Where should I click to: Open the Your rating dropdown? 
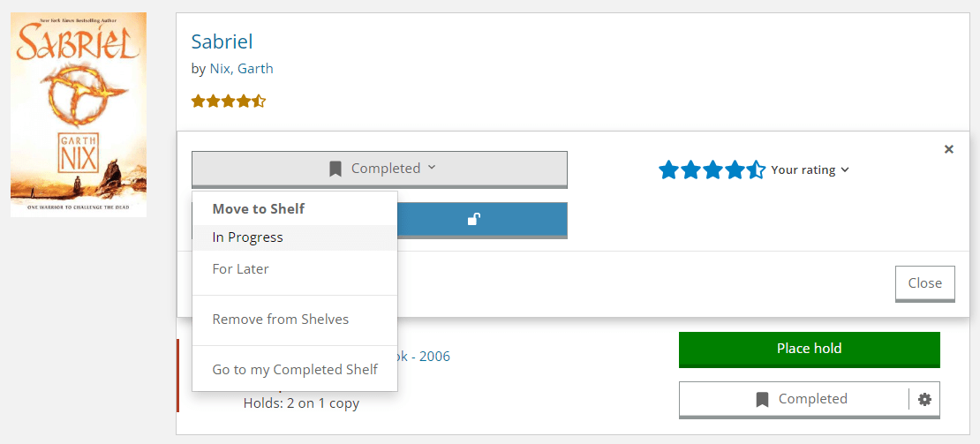tap(810, 169)
